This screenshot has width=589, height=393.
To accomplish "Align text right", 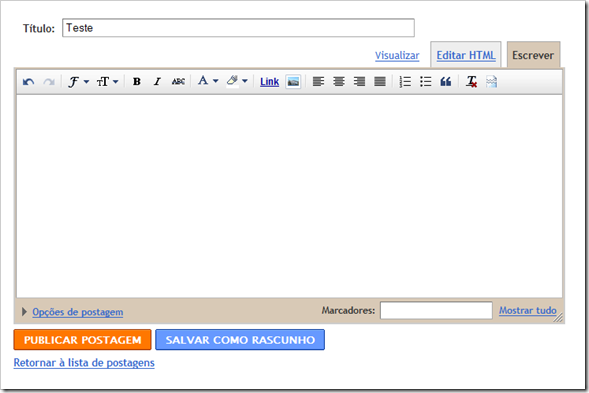I will (359, 82).
